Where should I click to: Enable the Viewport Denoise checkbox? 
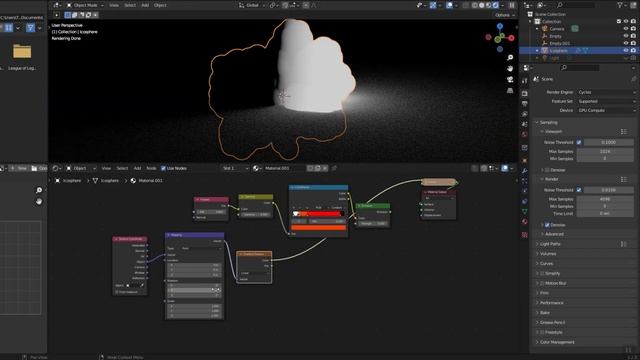(547, 170)
